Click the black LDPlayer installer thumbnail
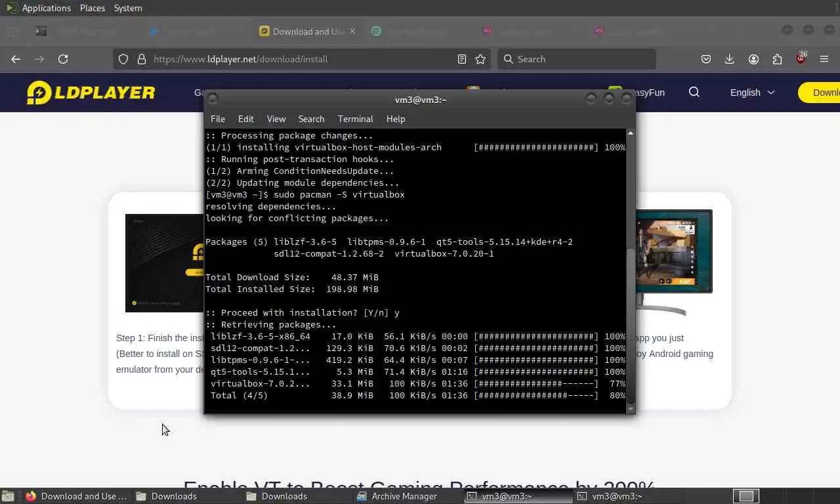The height and width of the screenshot is (504, 840). (x=164, y=262)
